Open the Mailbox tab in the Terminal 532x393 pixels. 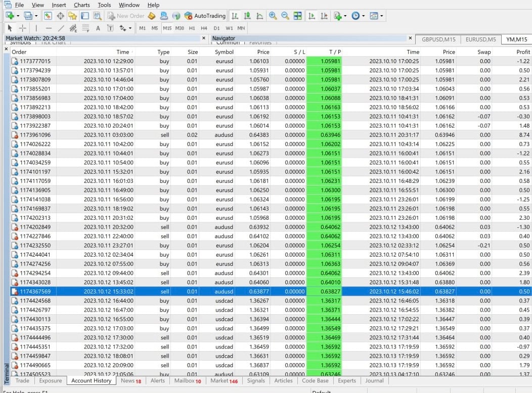[188, 380]
